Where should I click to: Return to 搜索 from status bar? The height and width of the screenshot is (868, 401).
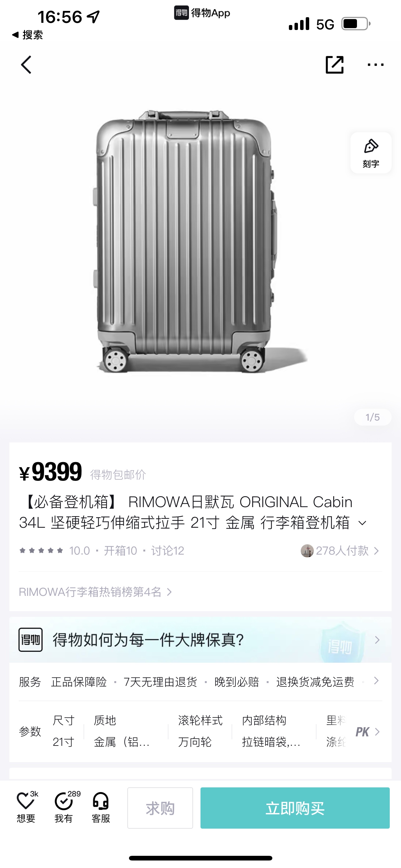pos(27,35)
